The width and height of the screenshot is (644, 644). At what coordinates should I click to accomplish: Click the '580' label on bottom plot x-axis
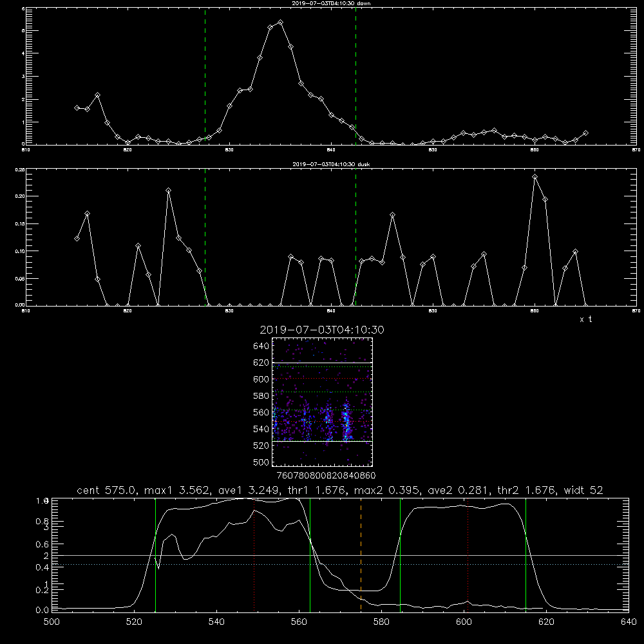tap(381, 622)
